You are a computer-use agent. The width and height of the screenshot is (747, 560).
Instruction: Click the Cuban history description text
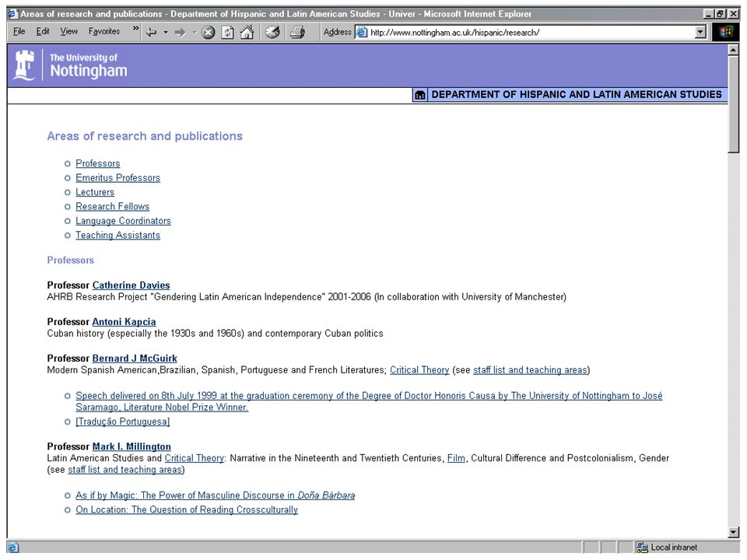(215, 334)
